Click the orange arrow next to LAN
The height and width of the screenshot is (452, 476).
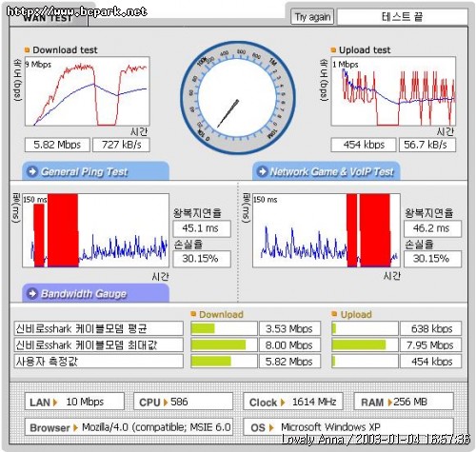[x=55, y=403]
